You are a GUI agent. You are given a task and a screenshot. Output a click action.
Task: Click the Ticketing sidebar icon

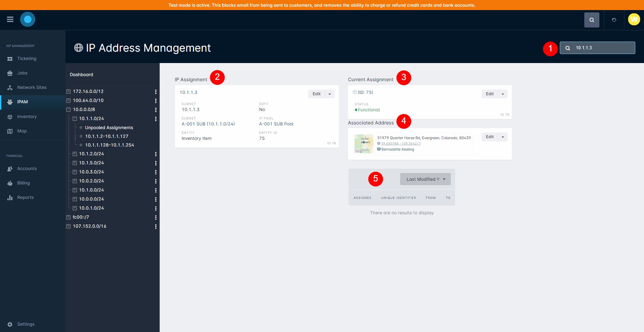pos(10,59)
